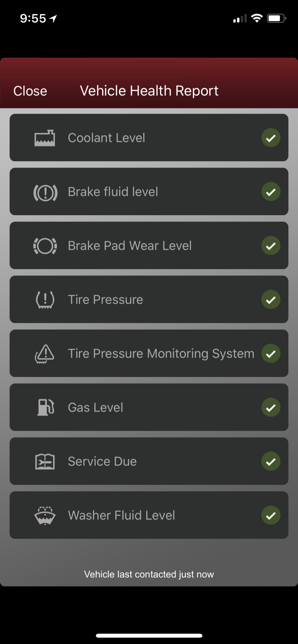Tap the green checkmark for Gas Level

271,407
